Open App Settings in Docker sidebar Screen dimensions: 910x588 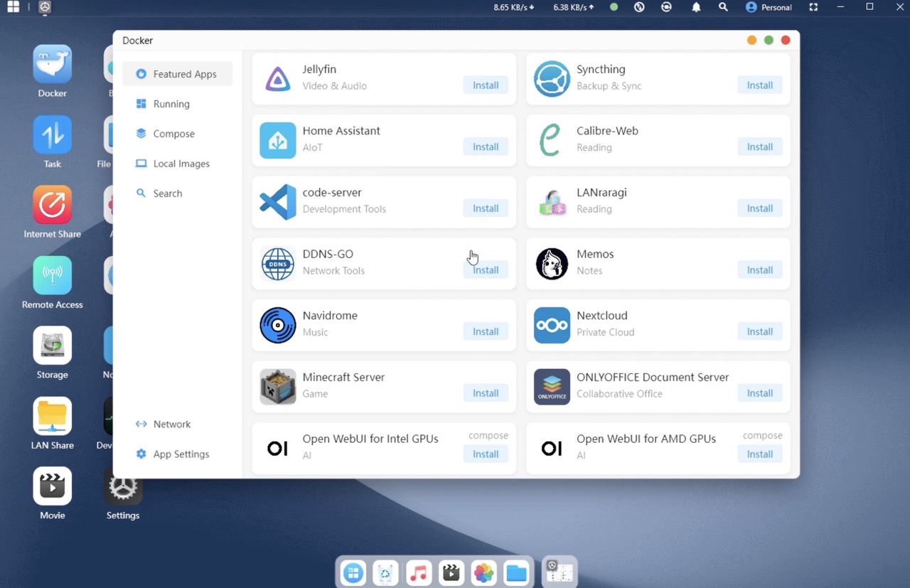click(x=181, y=454)
